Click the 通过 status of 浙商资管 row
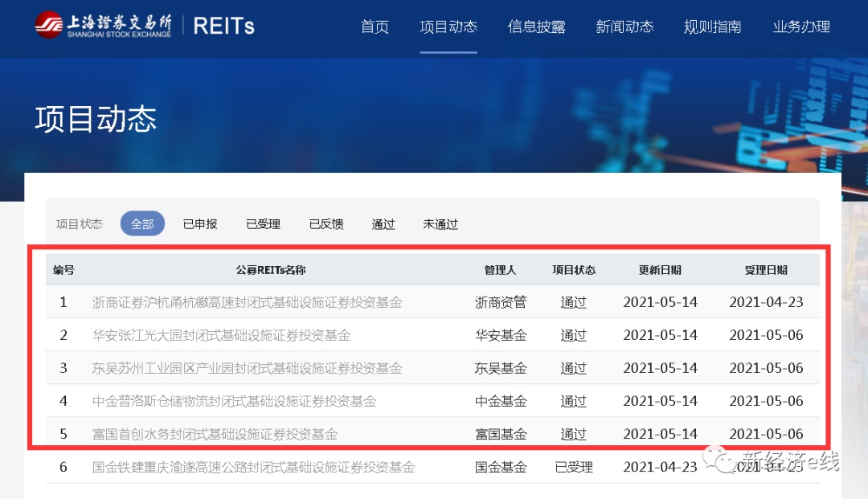 (x=574, y=302)
